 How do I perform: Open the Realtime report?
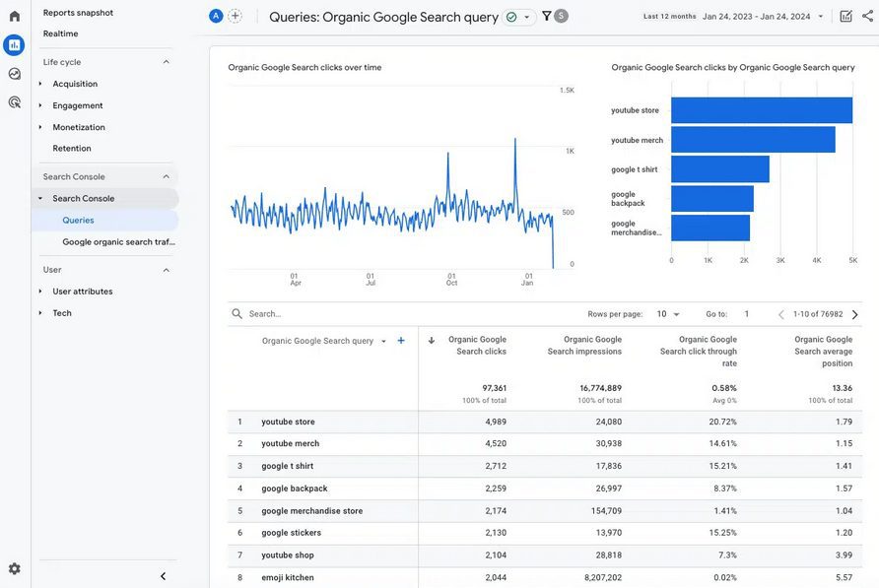point(60,33)
